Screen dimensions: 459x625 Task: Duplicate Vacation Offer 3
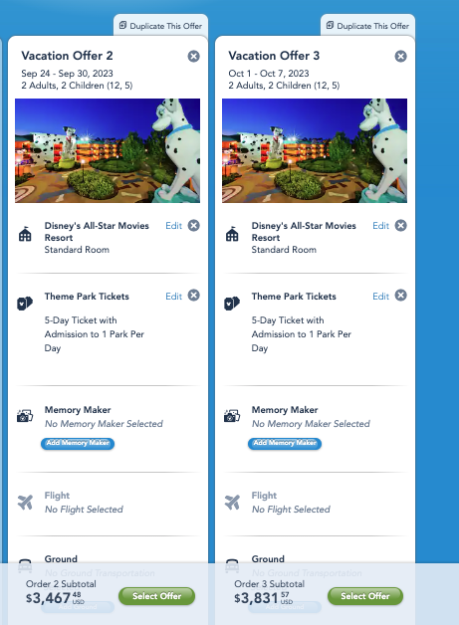368,26
